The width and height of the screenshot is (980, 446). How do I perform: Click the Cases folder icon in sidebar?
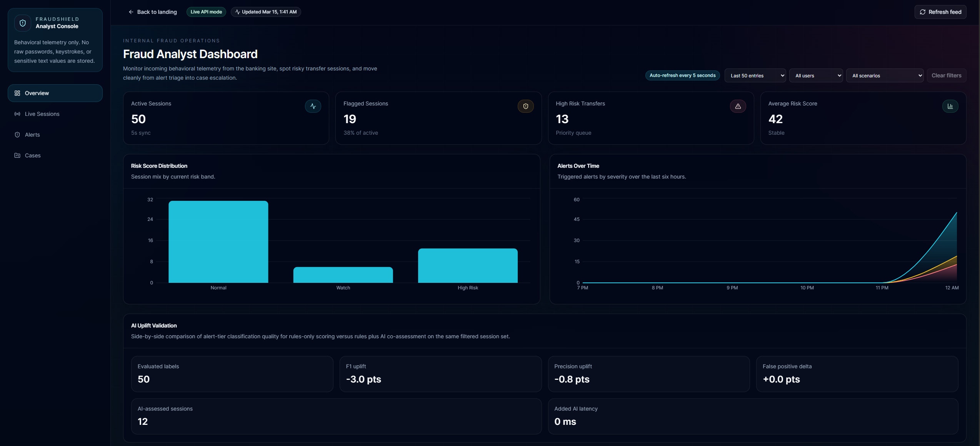[x=17, y=155]
